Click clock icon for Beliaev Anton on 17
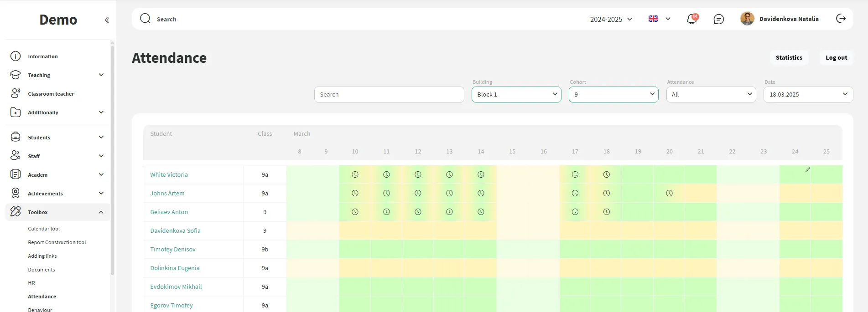Image resolution: width=868 pixels, height=312 pixels. [x=575, y=212]
